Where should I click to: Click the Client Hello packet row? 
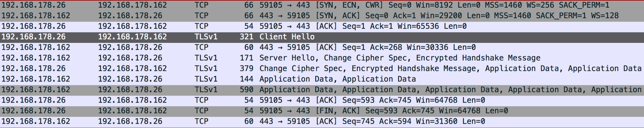pos(322,37)
